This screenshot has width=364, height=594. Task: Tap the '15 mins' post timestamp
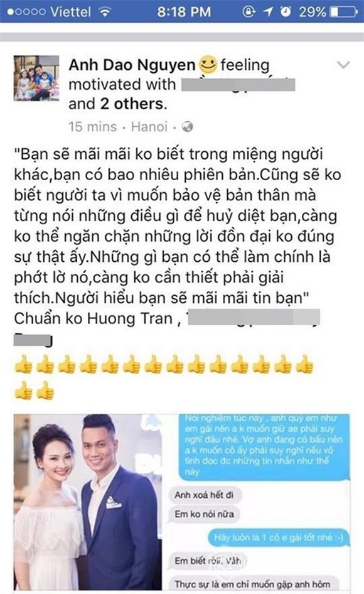92,127
